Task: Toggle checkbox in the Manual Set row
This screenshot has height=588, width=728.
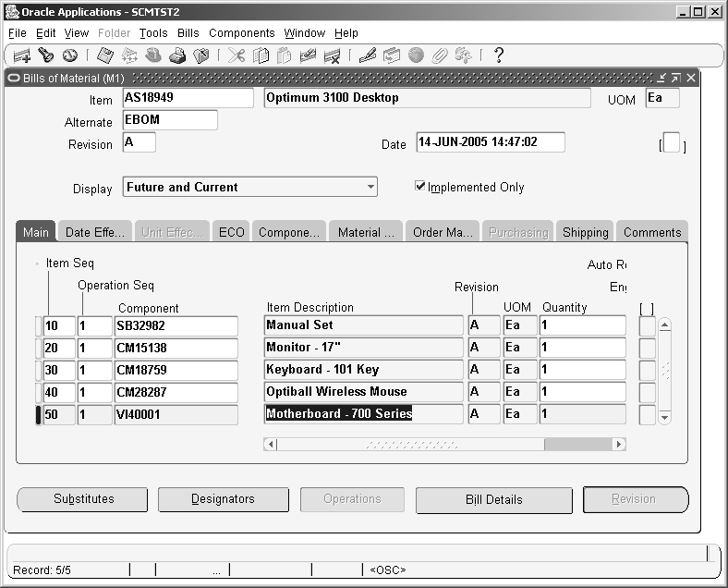Action: coord(648,325)
